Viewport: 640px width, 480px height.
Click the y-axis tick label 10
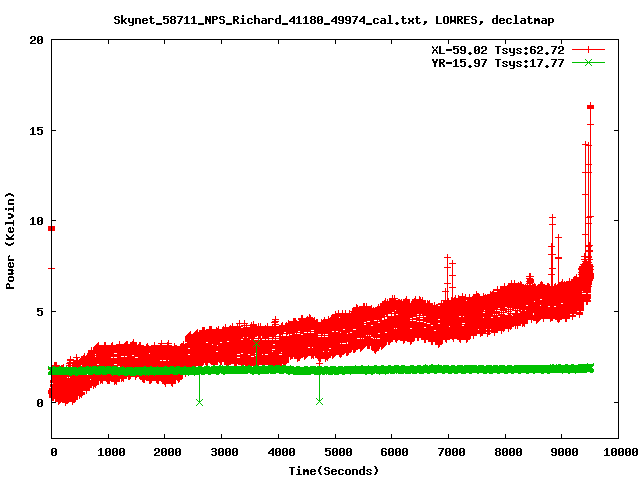(x=36, y=221)
